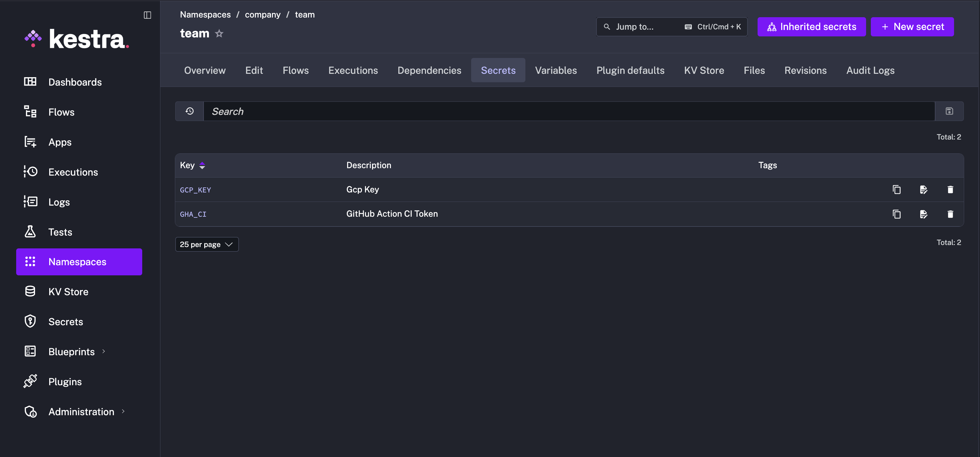Click the Inherited secrets button
This screenshot has width=980, height=457.
point(811,27)
